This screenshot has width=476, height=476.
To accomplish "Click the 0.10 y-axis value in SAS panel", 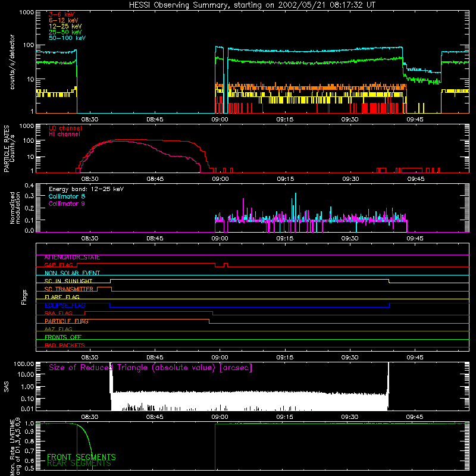I will click(27, 399).
